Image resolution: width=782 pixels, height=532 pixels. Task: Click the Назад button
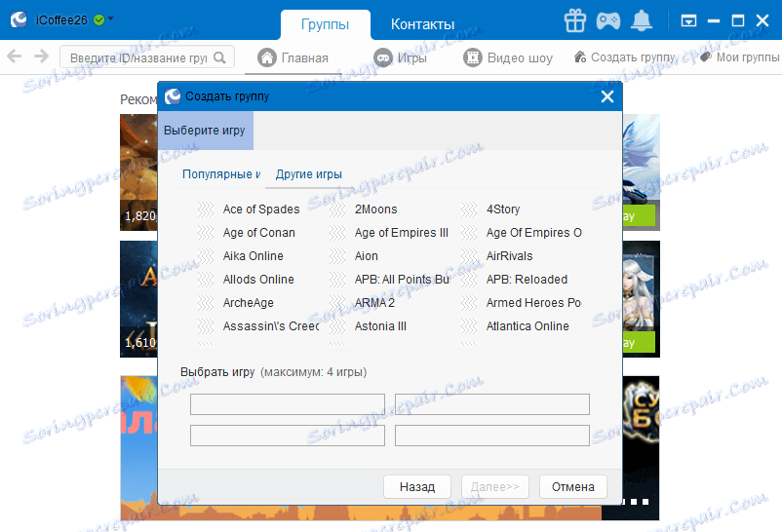(x=417, y=486)
